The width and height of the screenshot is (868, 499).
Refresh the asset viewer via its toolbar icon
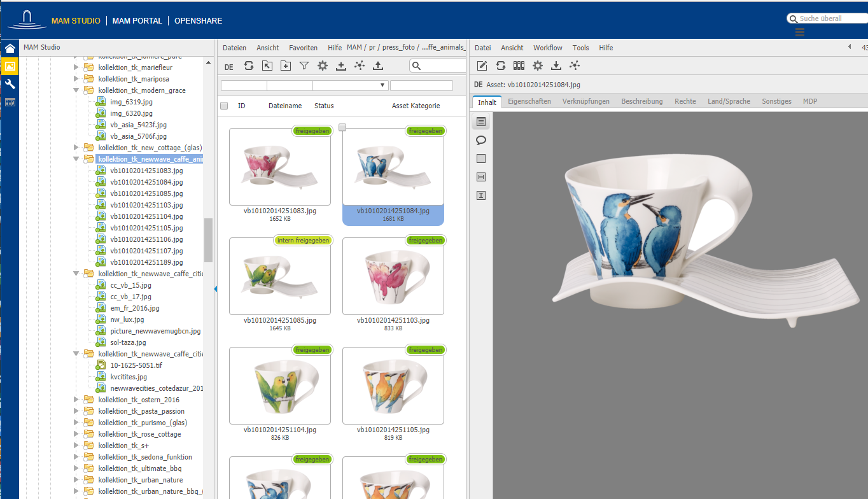click(501, 66)
